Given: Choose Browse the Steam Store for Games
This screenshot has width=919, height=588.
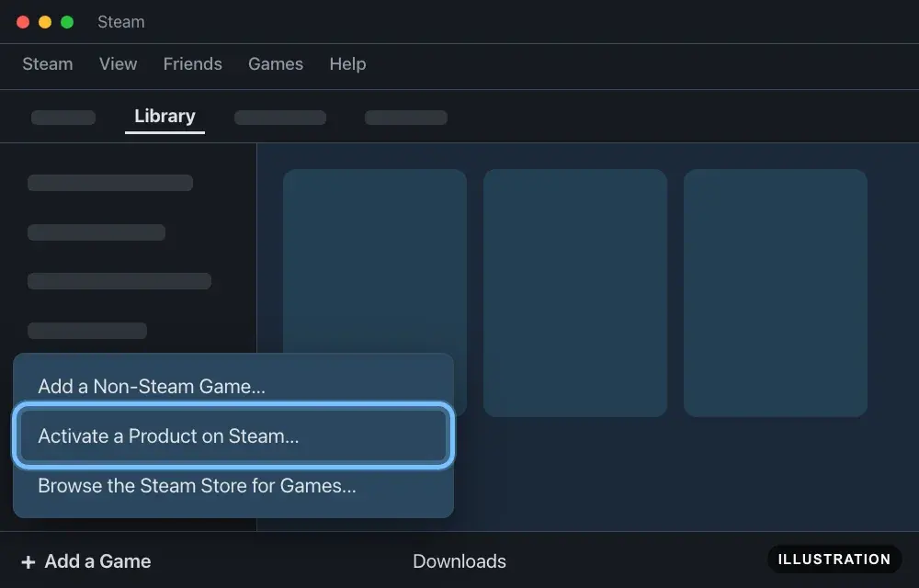Looking at the screenshot, I should coord(233,485).
